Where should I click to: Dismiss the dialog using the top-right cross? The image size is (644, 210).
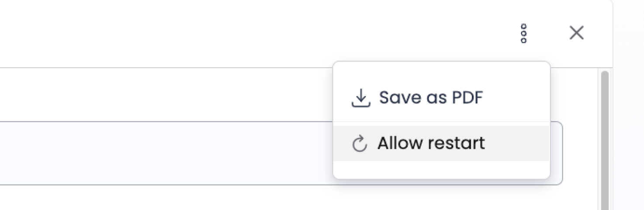[x=576, y=33]
